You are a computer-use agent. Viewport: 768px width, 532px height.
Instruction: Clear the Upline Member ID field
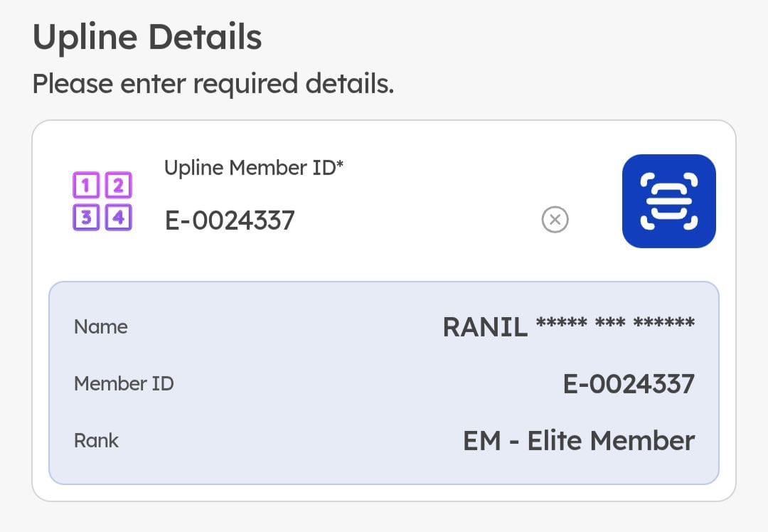(555, 220)
